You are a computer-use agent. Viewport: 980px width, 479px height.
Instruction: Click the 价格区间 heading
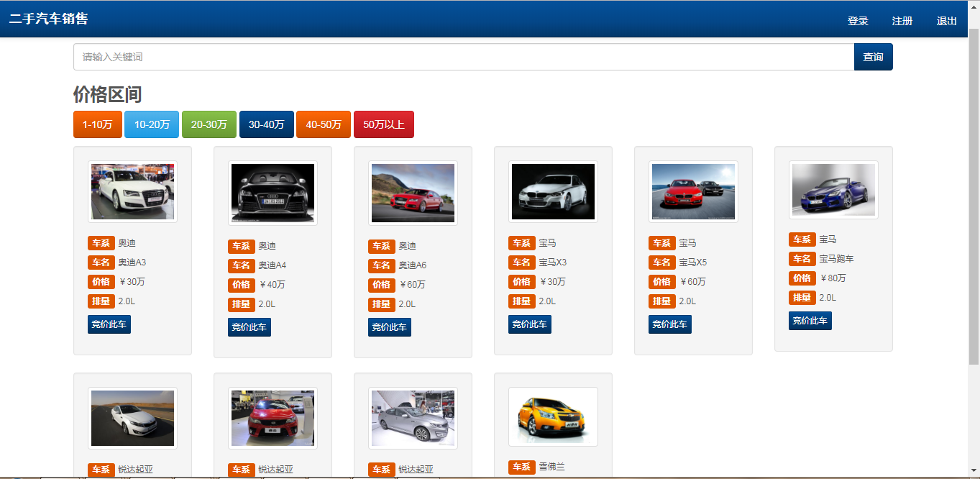(108, 94)
